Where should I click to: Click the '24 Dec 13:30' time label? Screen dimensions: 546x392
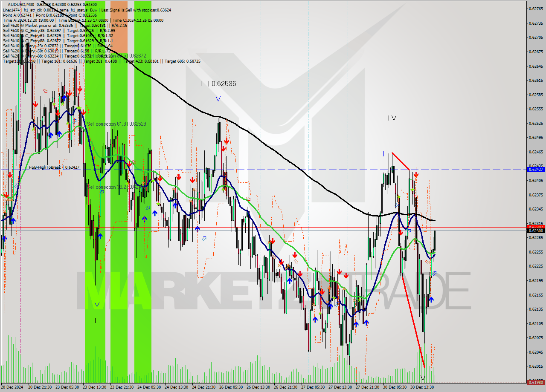177,387
